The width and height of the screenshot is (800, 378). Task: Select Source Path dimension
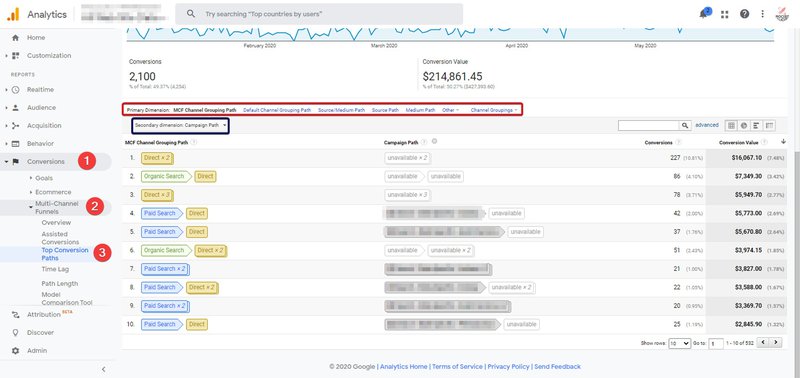pyautogui.click(x=385, y=110)
